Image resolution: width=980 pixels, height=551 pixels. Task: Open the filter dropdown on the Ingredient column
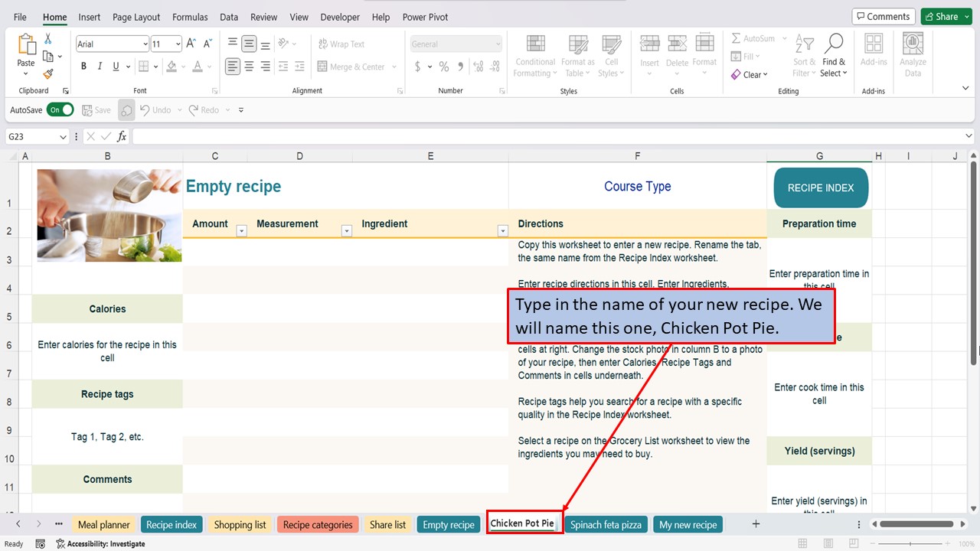503,230
